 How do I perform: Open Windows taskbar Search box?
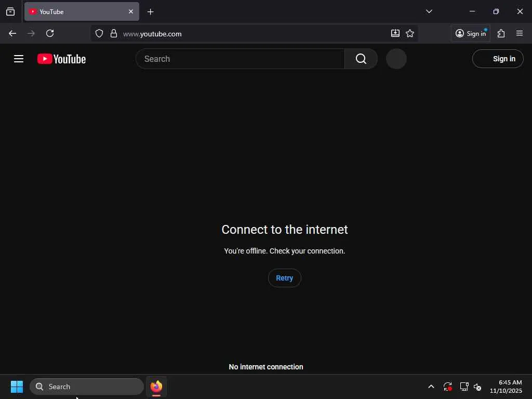click(87, 387)
